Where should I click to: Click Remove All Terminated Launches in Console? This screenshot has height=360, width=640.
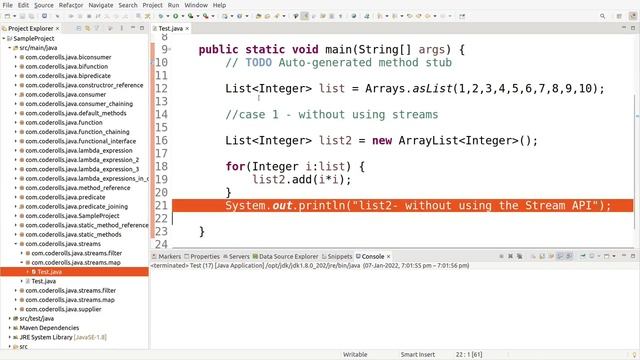point(520,256)
